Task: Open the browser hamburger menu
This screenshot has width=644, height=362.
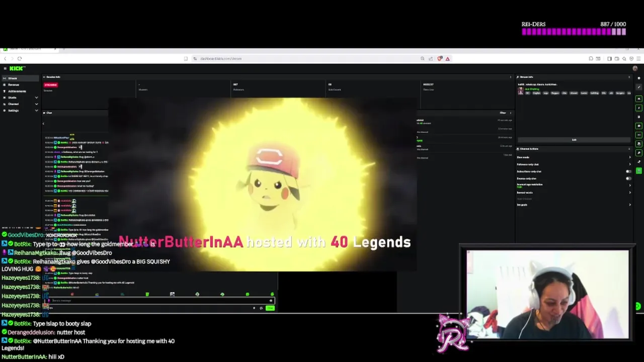Action: tap(638, 58)
